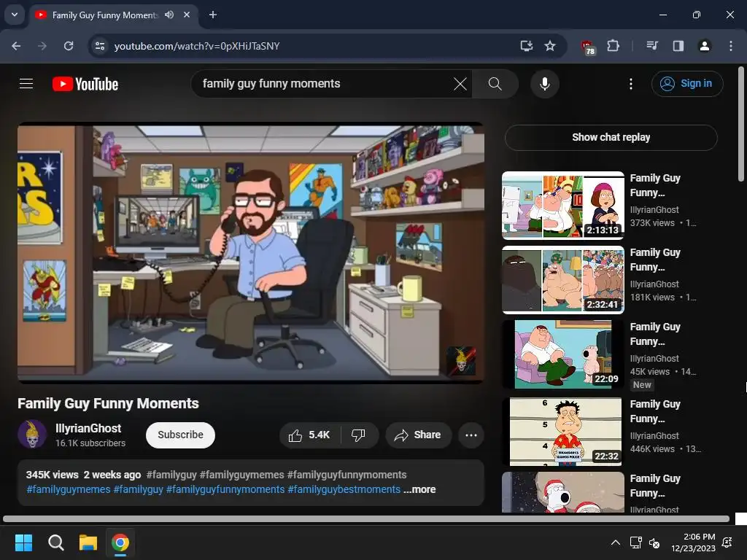Open title of 446K views video
The image size is (747, 560).
coord(655,411)
